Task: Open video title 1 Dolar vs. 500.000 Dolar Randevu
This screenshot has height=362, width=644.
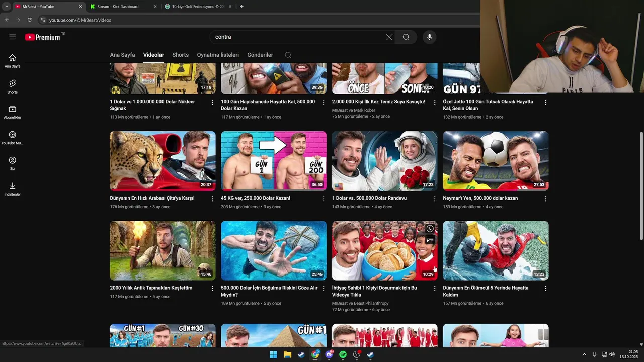Action: tap(369, 198)
